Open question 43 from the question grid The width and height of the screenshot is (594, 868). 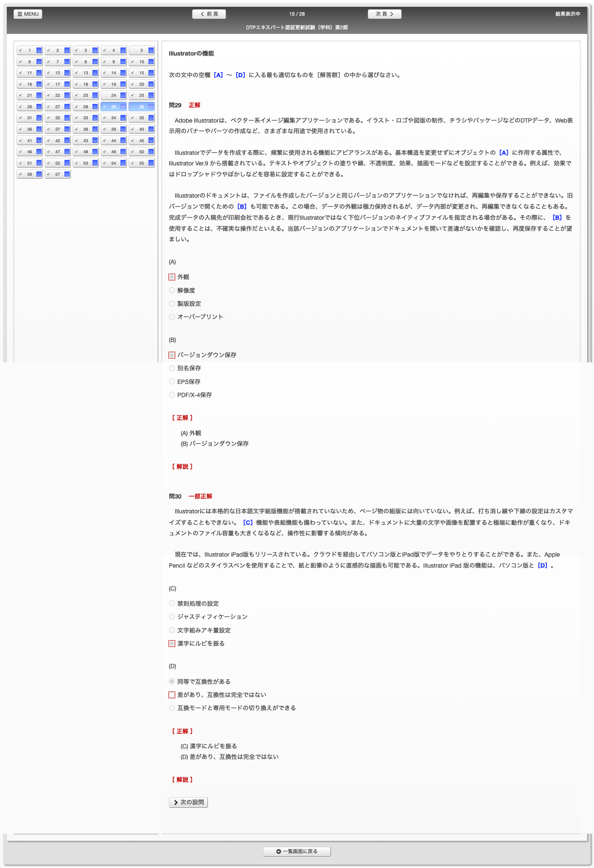click(85, 140)
